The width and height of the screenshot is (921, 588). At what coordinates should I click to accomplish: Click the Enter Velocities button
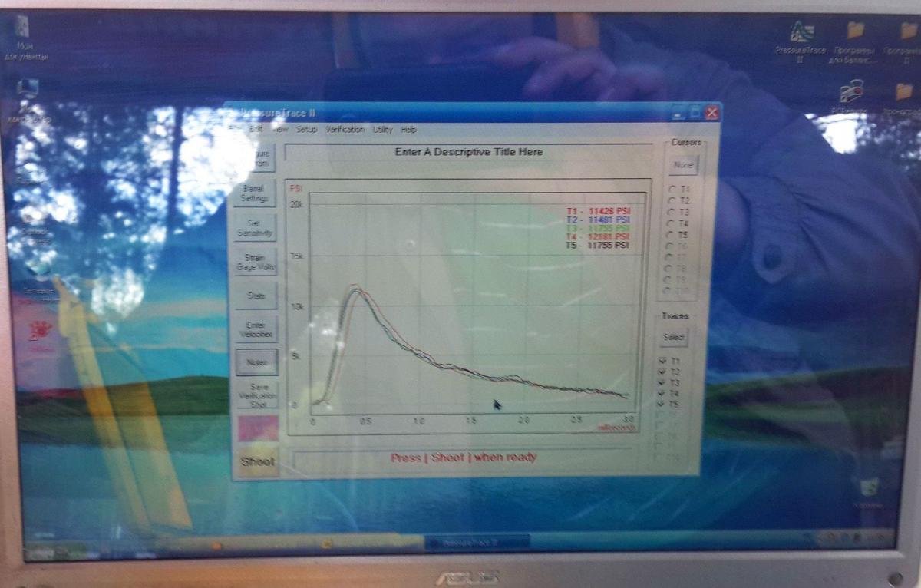click(x=255, y=330)
